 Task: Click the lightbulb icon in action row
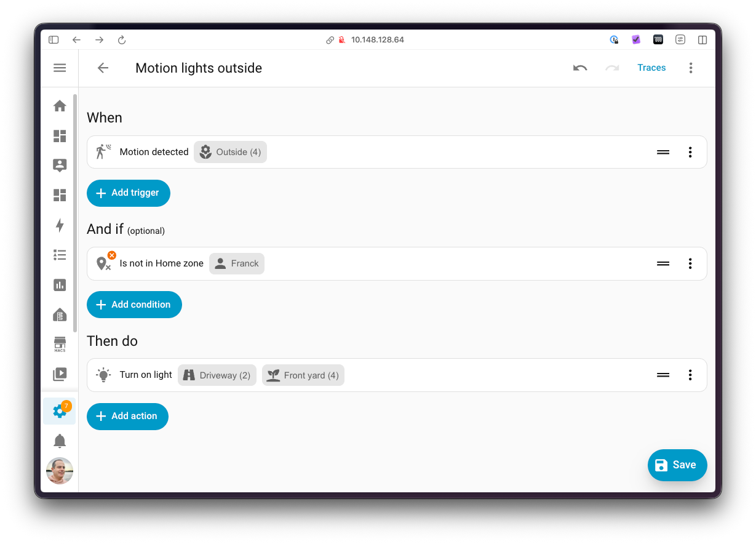[103, 375]
